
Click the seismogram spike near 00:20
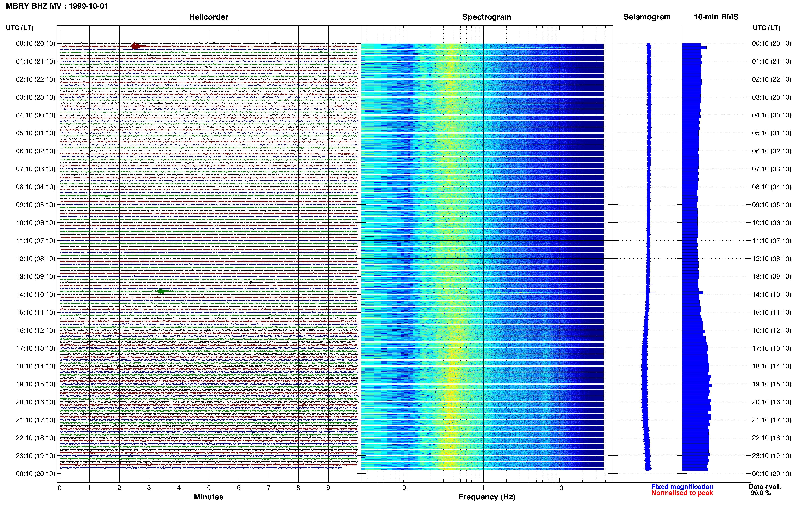pyautogui.click(x=649, y=47)
